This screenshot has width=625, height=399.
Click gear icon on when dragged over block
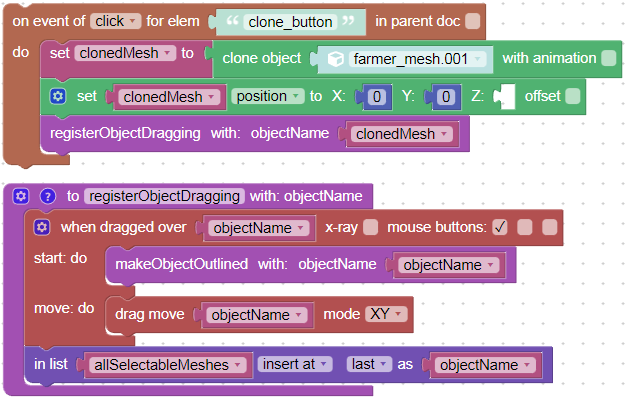42,227
